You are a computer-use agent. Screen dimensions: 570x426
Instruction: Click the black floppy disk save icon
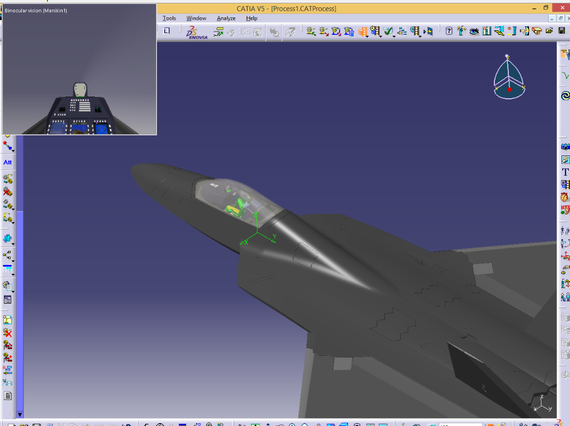[x=562, y=31]
